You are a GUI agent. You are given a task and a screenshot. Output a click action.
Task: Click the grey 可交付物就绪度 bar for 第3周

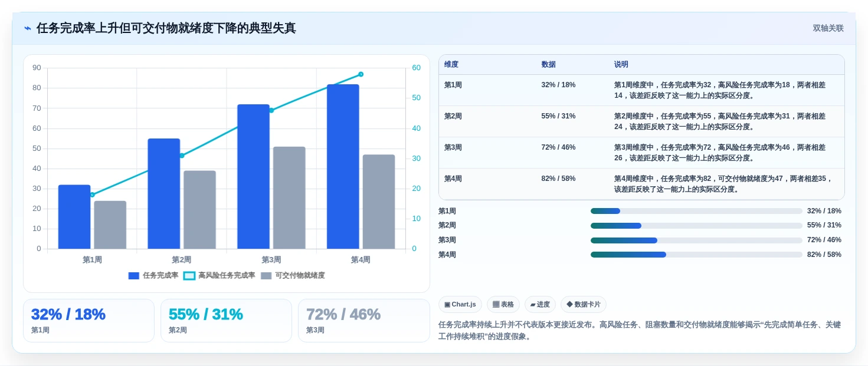(x=289, y=197)
